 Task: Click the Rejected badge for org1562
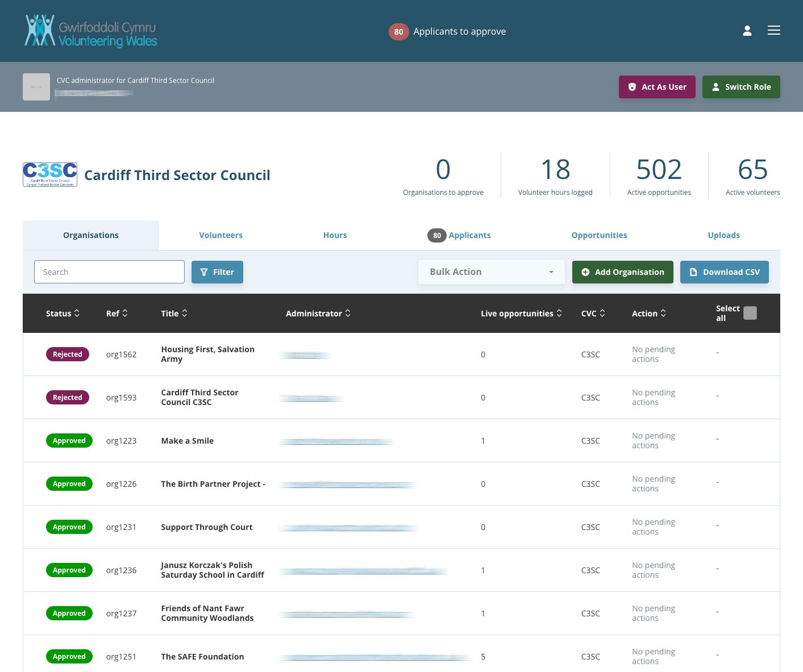tap(68, 354)
